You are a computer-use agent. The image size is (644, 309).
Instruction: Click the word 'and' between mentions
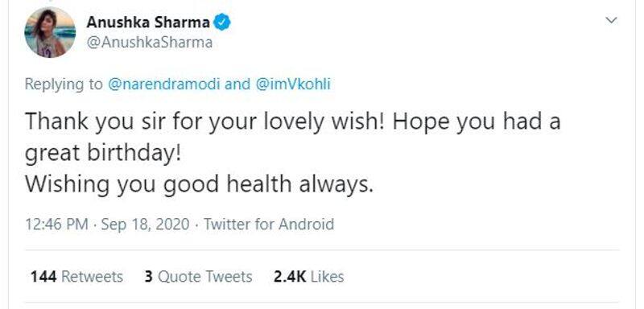tap(237, 84)
